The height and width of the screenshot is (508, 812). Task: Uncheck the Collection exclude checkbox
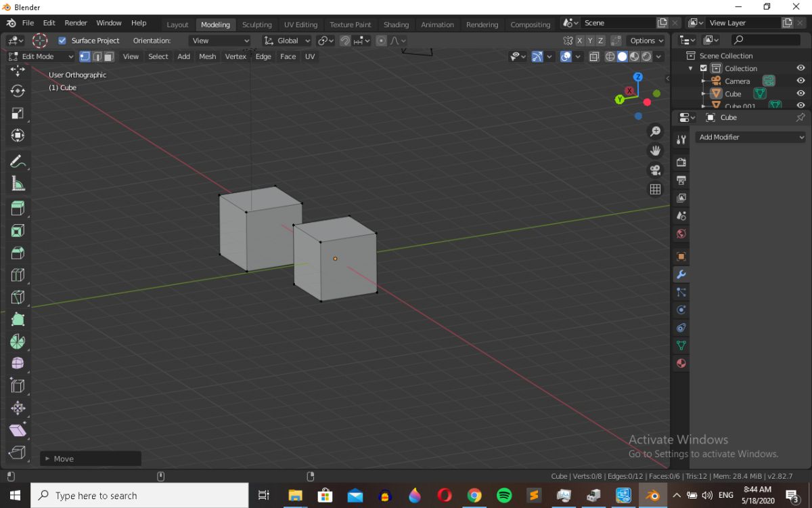point(703,68)
